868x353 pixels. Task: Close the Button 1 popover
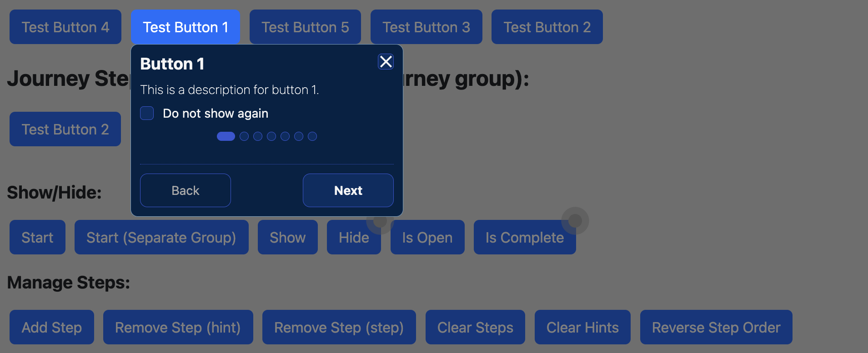pyautogui.click(x=386, y=62)
